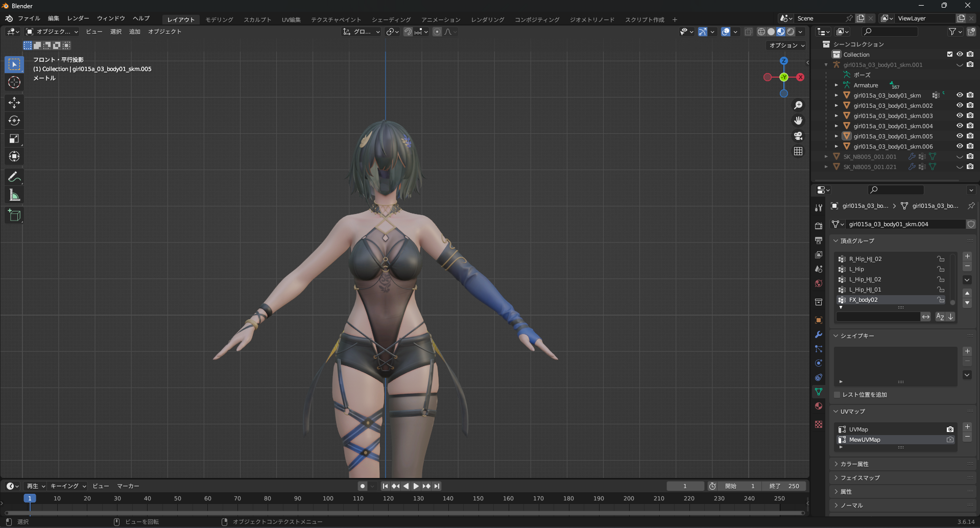
Task: Activate the Move tool
Action: [14, 103]
